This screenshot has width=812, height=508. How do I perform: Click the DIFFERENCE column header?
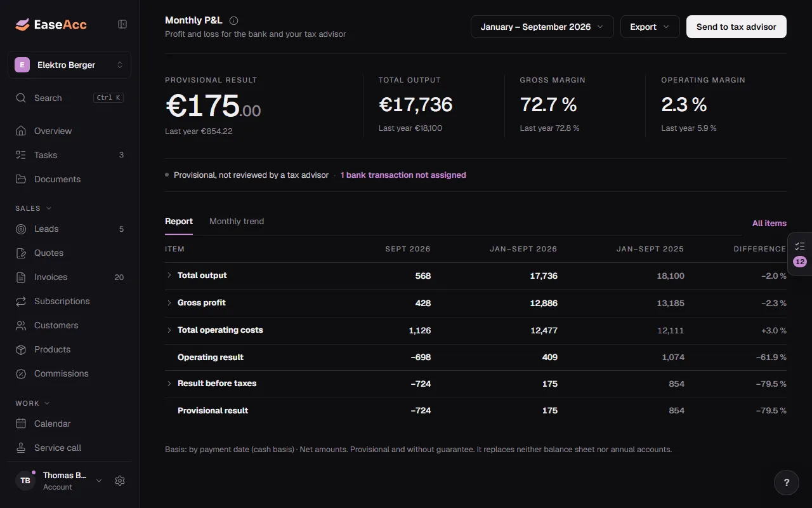pyautogui.click(x=760, y=249)
